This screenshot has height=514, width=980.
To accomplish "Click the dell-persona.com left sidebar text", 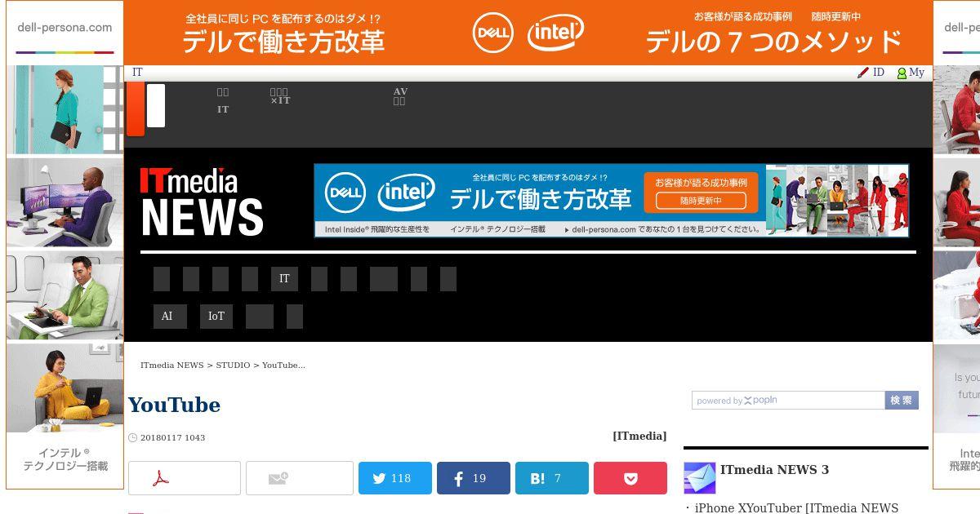I will (x=65, y=27).
